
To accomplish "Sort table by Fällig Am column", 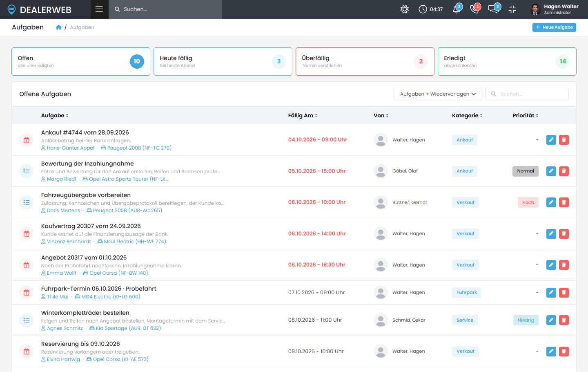I will tap(303, 116).
